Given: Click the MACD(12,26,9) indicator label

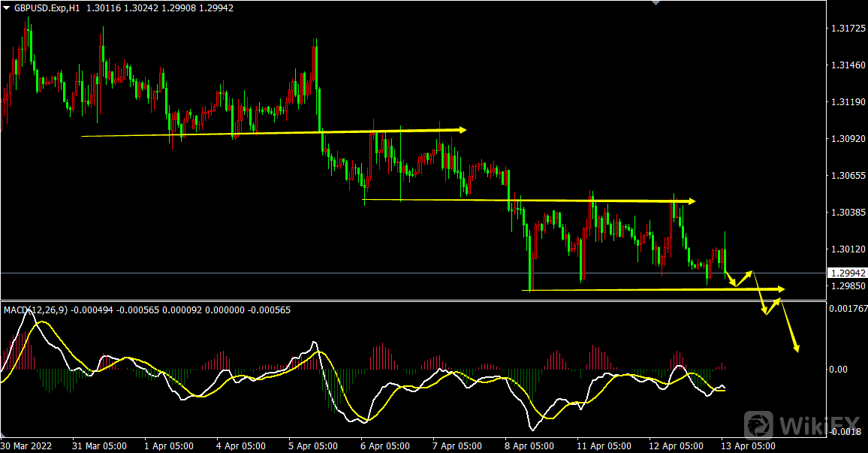Looking at the screenshot, I should tap(35, 310).
